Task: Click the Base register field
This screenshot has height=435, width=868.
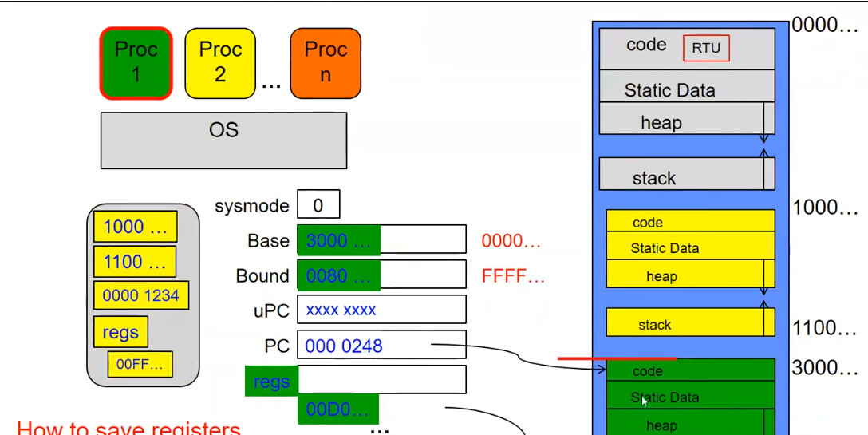Action: coord(381,240)
